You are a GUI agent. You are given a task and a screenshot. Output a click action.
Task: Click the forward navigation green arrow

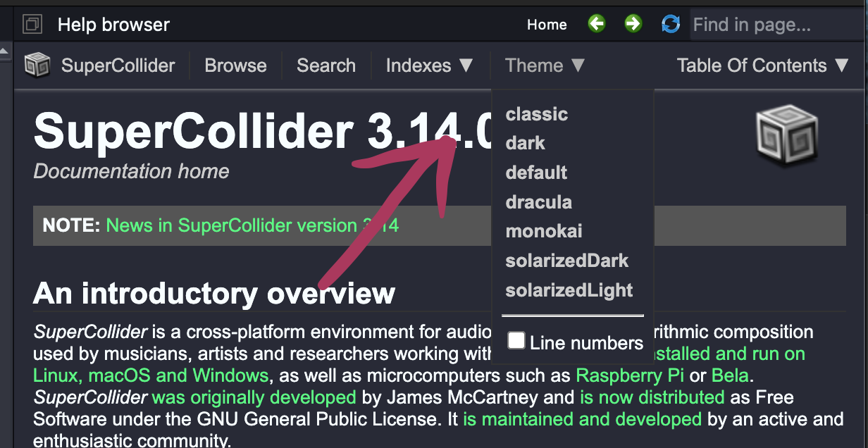point(633,24)
